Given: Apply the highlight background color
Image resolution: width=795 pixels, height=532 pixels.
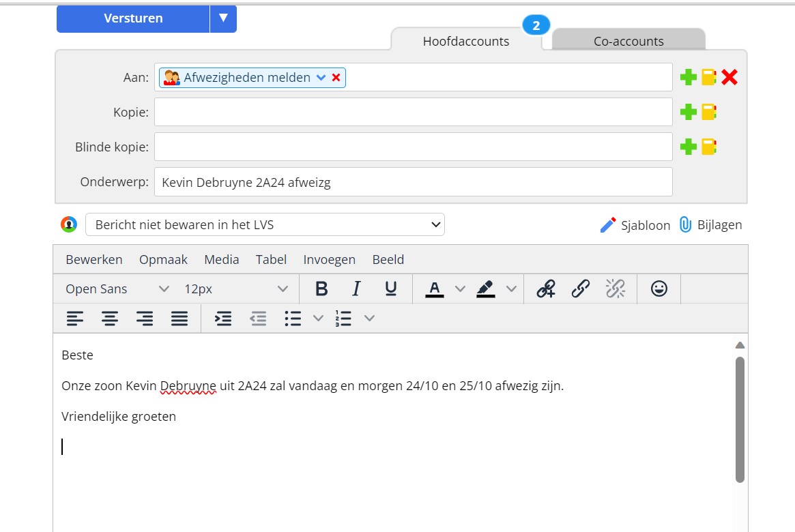Looking at the screenshot, I should pos(486,289).
